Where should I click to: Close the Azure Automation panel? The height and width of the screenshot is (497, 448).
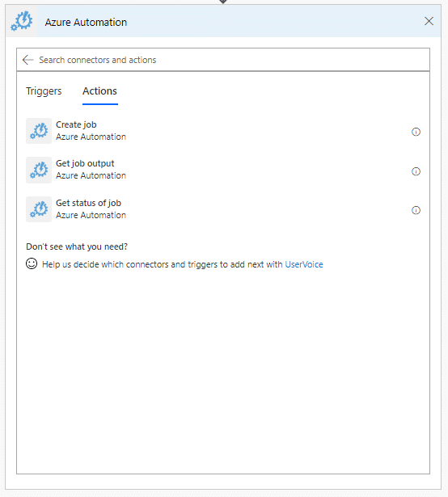pyautogui.click(x=429, y=21)
